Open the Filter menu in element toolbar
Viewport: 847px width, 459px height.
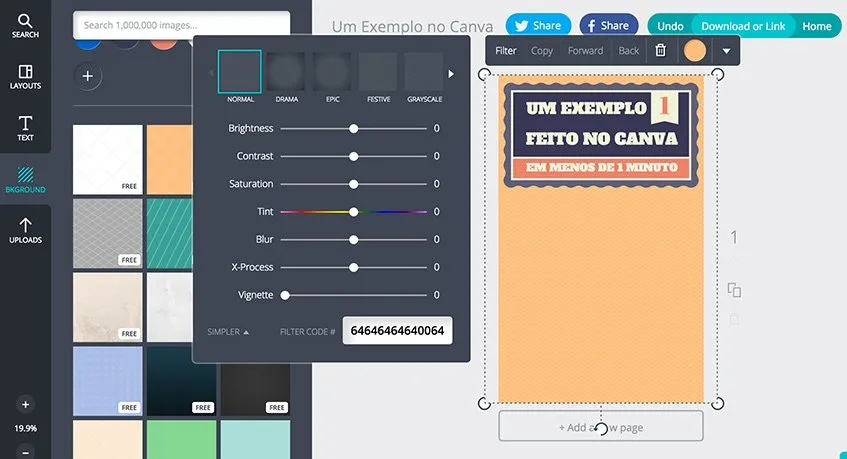(x=506, y=51)
